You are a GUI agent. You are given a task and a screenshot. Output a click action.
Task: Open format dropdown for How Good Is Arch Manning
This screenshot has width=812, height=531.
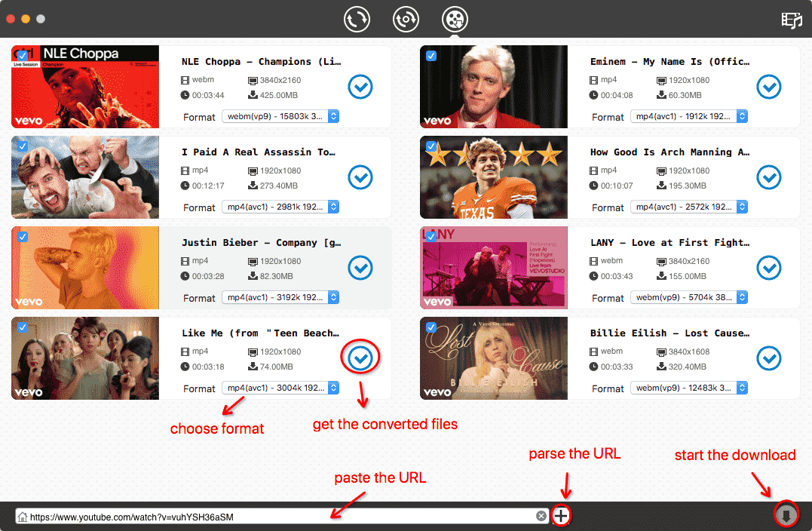689,207
